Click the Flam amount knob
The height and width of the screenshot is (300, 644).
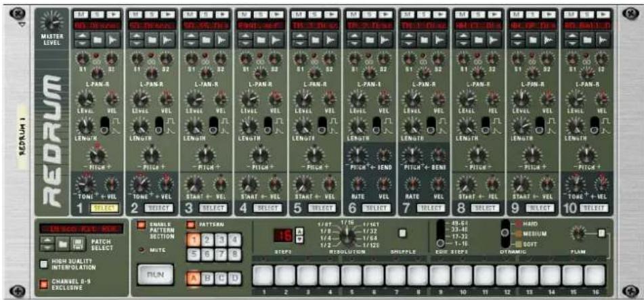579,233
